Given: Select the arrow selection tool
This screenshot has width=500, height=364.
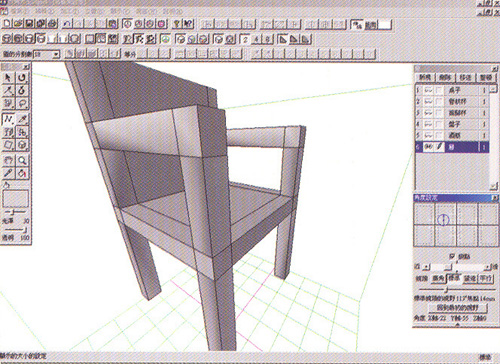Looking at the screenshot, I should coord(8,77).
